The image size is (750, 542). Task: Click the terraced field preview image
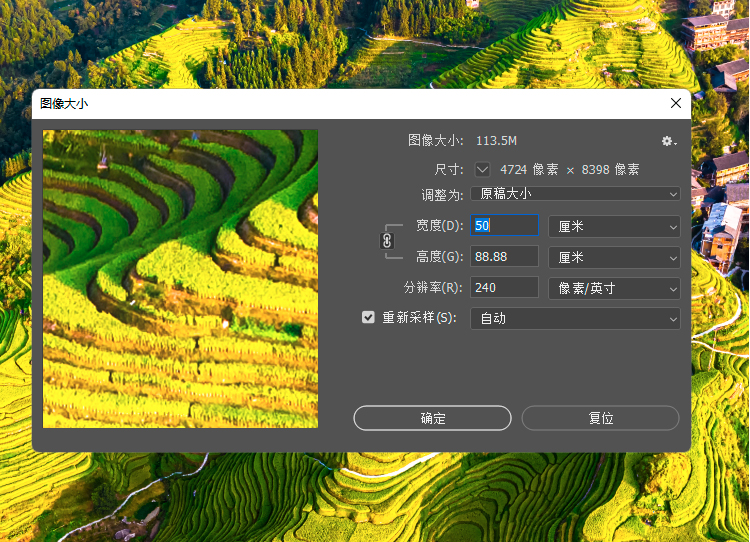pos(180,279)
